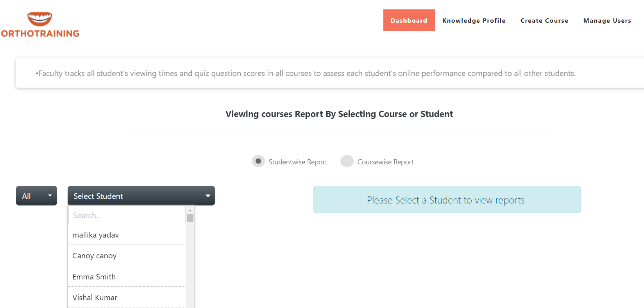
Task: Click the caret arrow on All dropdown
Action: tap(50, 196)
